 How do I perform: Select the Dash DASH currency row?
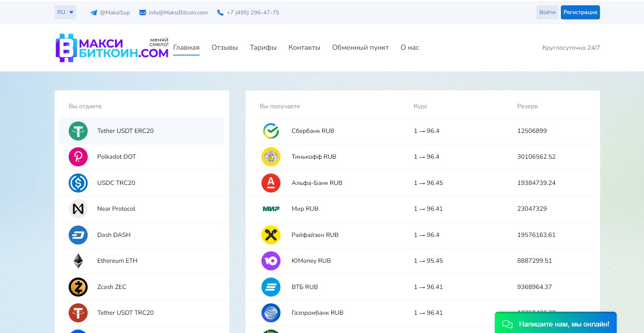[x=142, y=235]
